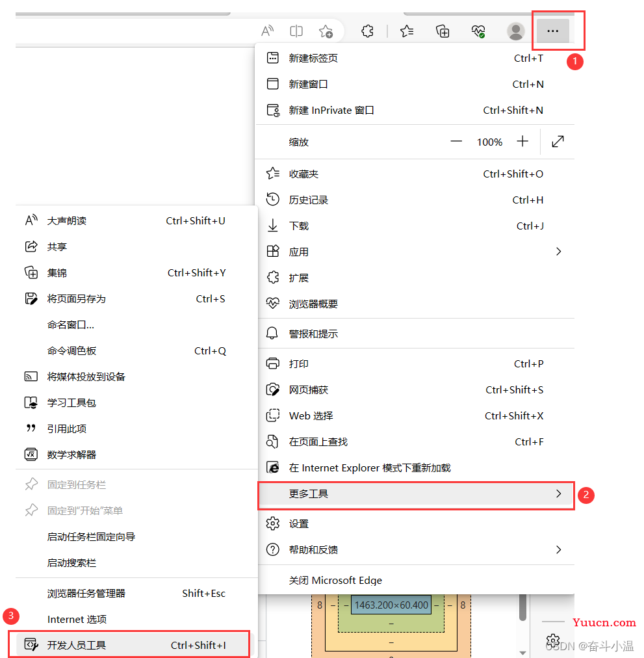Open 下载 from the menu

pos(415,226)
